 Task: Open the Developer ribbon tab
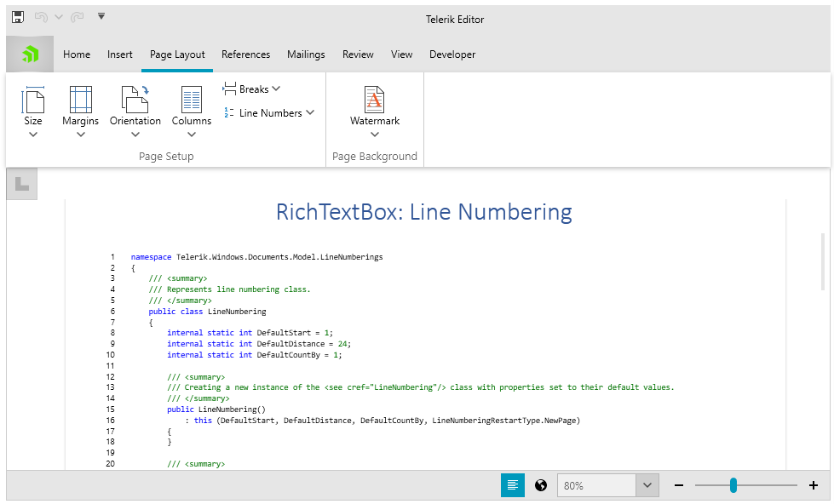[x=452, y=54]
